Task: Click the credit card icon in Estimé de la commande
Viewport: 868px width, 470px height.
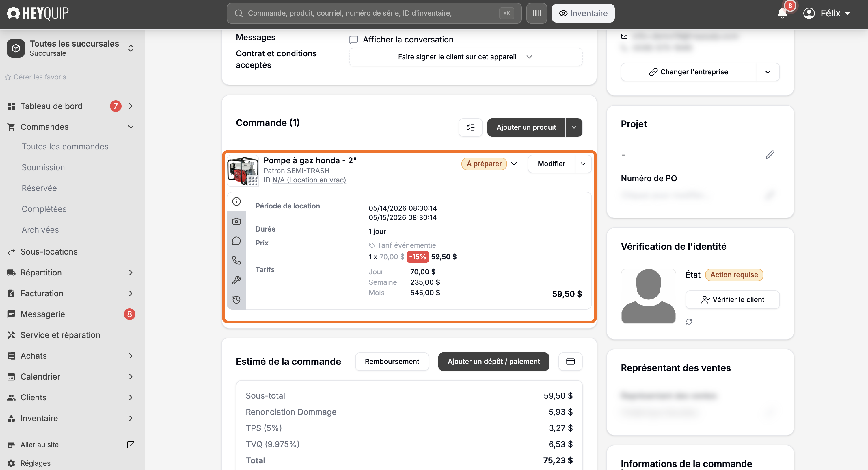Action: [570, 361]
